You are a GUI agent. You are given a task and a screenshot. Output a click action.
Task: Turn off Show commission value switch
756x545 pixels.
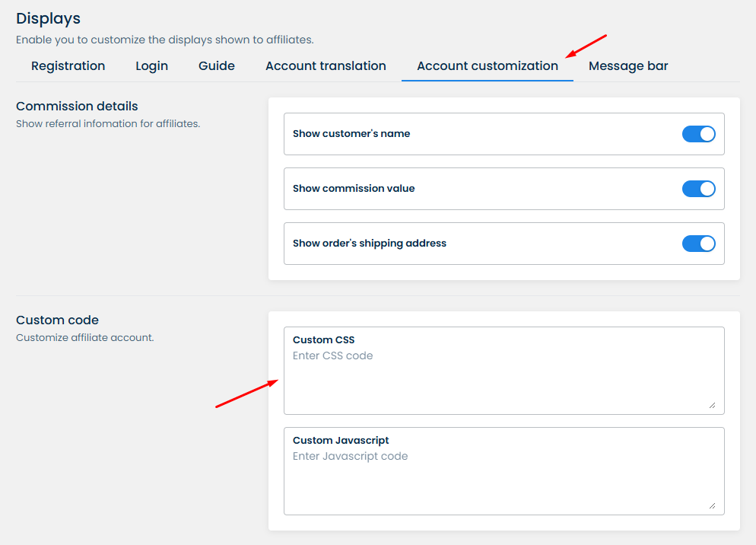pos(698,189)
